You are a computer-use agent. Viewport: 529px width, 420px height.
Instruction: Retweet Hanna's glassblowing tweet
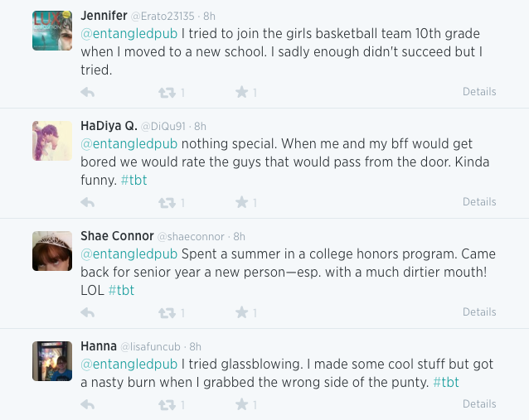[166, 404]
